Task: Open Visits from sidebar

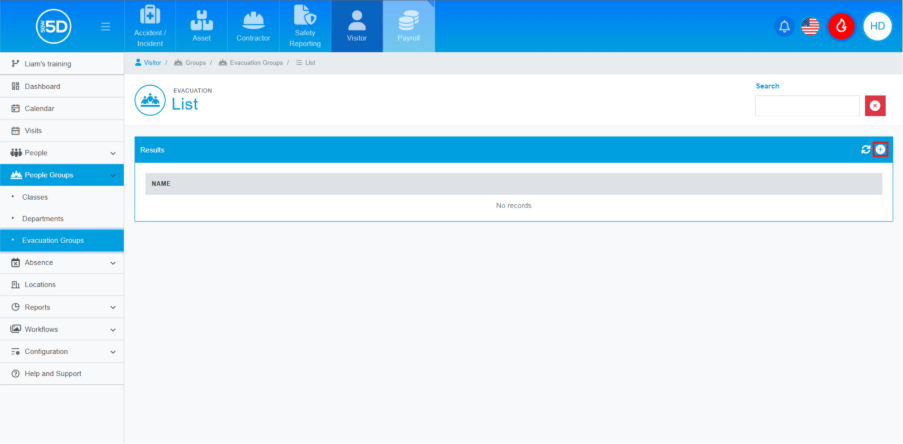Action: (x=62, y=131)
